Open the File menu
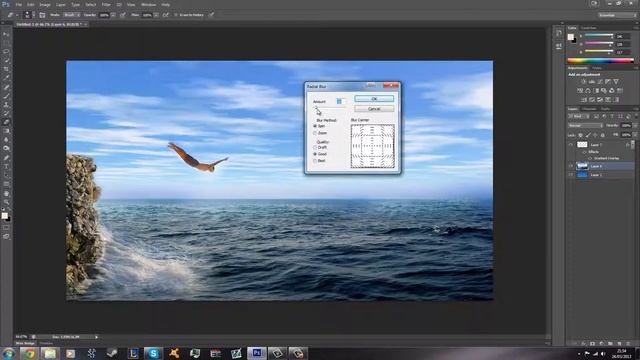 (18, 4)
